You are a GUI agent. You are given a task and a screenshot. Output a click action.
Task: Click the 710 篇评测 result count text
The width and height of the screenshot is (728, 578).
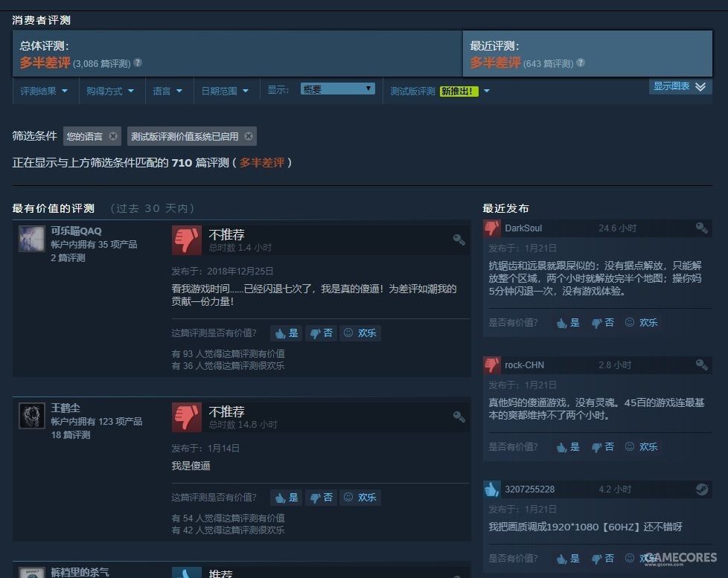200,163
